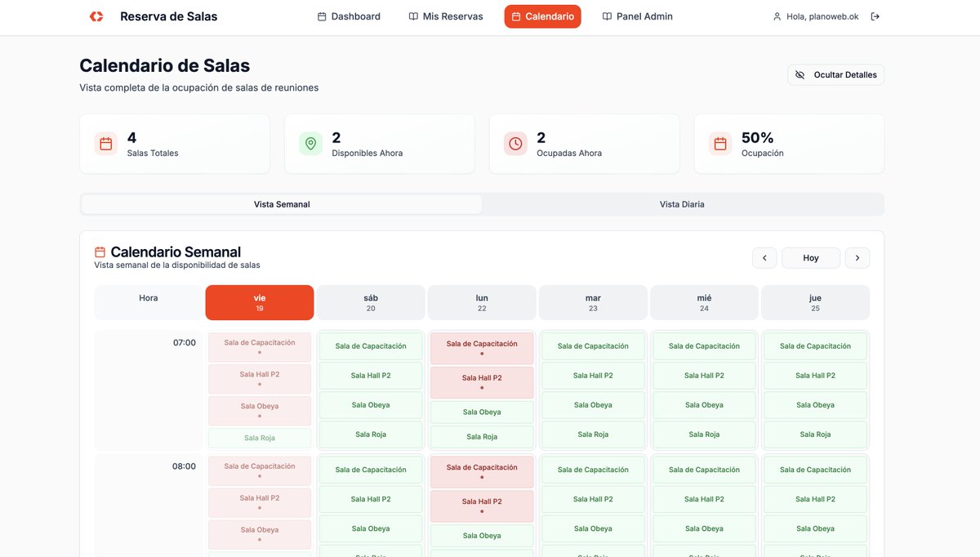Select the jue 25 day header
This screenshot has height=557, width=980.
tap(815, 302)
